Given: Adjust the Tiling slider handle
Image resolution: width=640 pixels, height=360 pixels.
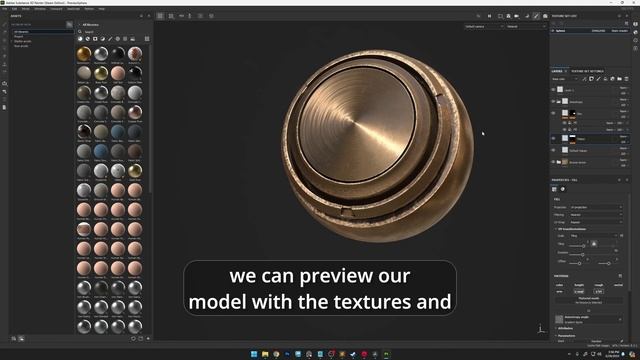Looking at the screenshot, I should click(584, 246).
